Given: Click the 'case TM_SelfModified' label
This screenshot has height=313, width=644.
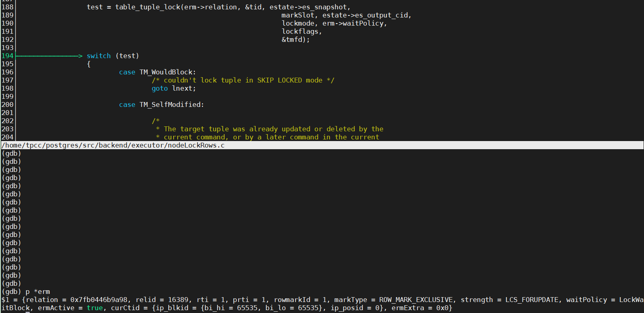Looking at the screenshot, I should coord(161,104).
